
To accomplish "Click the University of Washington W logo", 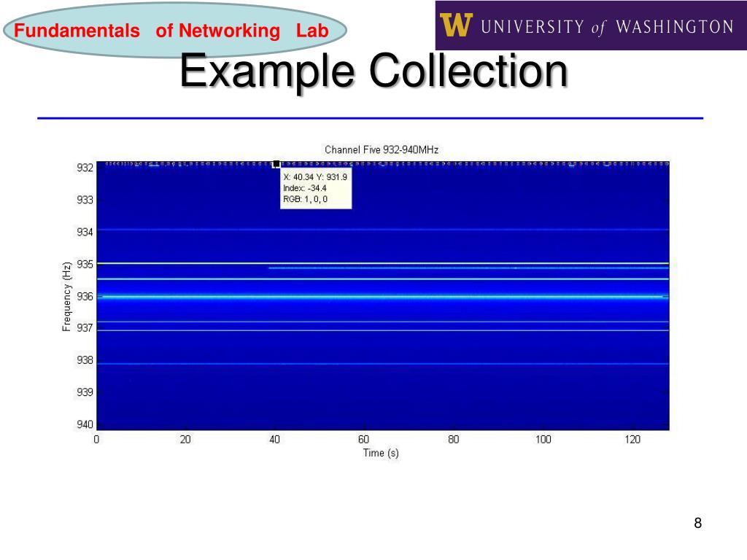I will 456,25.
